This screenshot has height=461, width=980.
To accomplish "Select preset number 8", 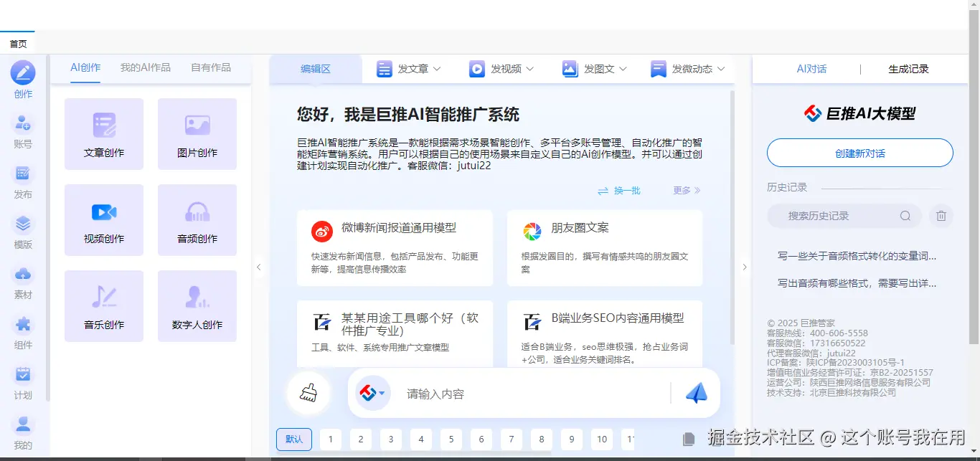I will pos(542,439).
